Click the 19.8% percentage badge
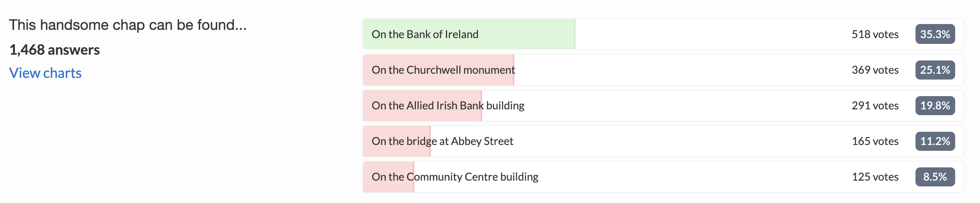 coord(935,105)
